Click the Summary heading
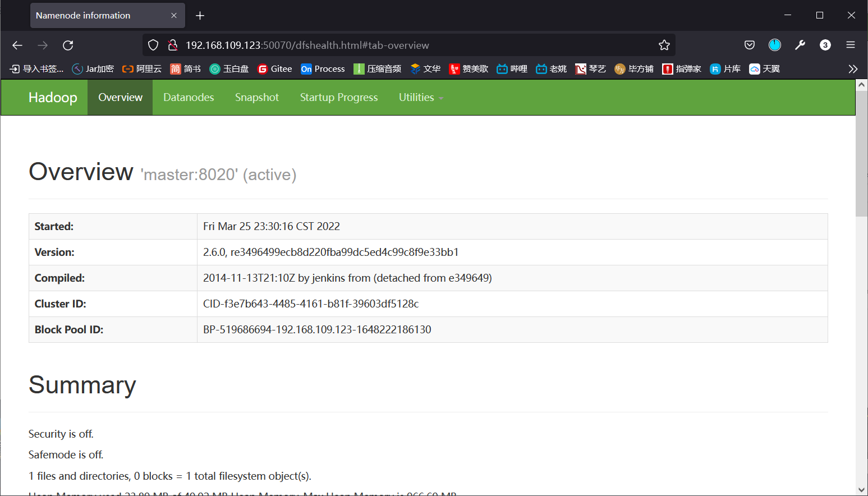868x496 pixels. pos(82,385)
